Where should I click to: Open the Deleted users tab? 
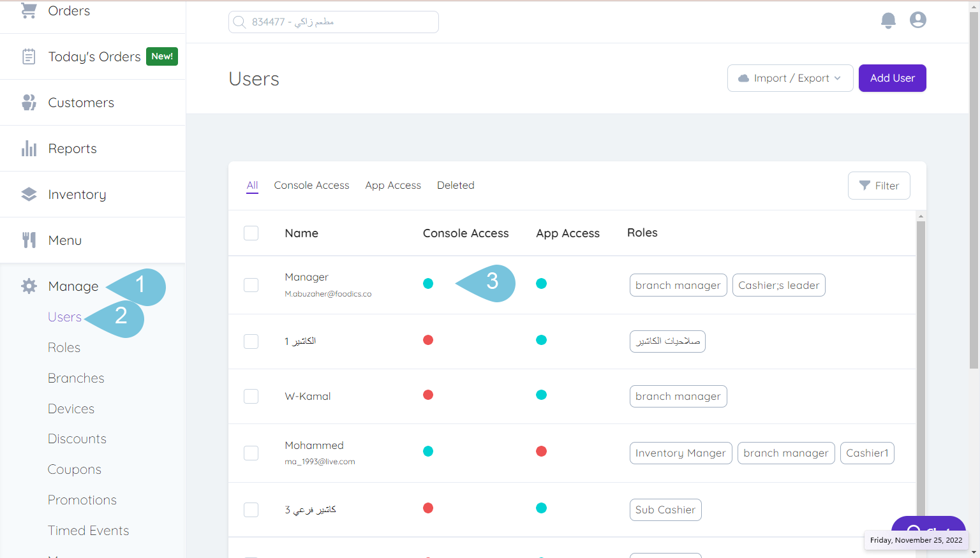click(456, 185)
